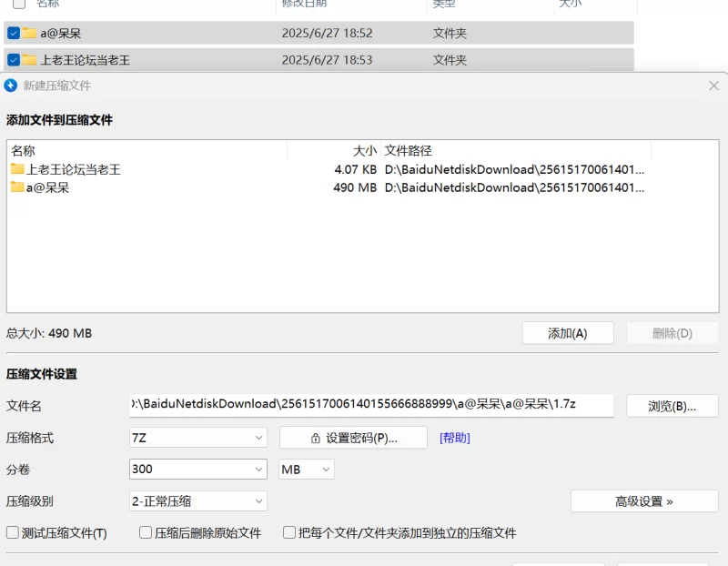Screen dimensions: 728x566
Task: Close the 新建压缩文件 dialog
Action: [x=714, y=86]
